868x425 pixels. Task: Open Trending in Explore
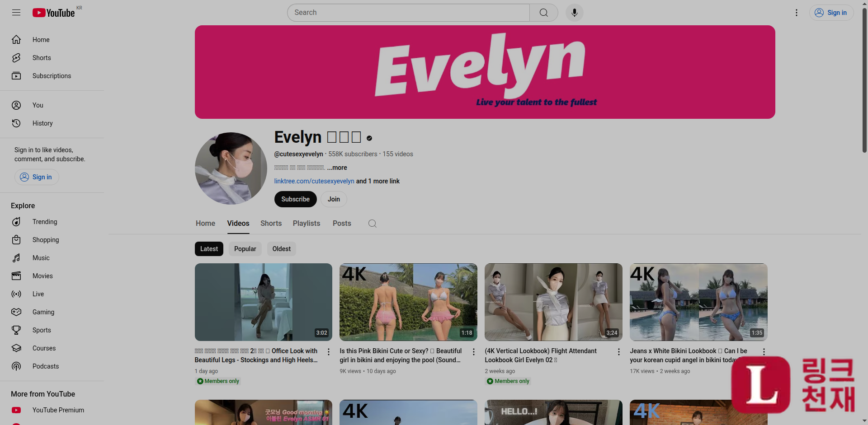coord(52,222)
